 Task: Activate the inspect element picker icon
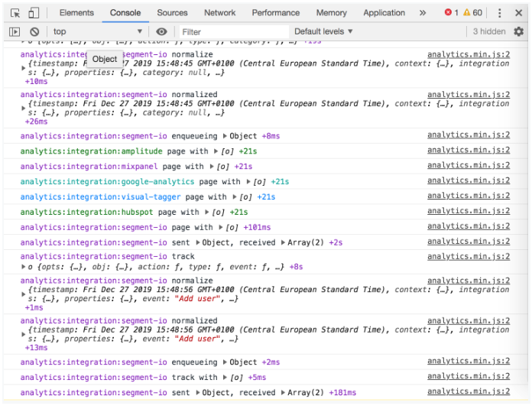(x=15, y=13)
